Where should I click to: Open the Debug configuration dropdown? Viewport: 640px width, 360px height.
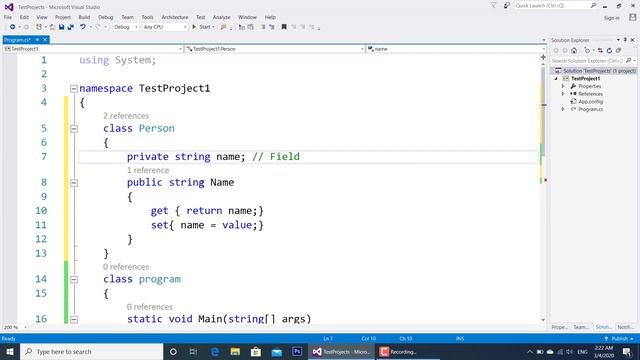pos(126,27)
